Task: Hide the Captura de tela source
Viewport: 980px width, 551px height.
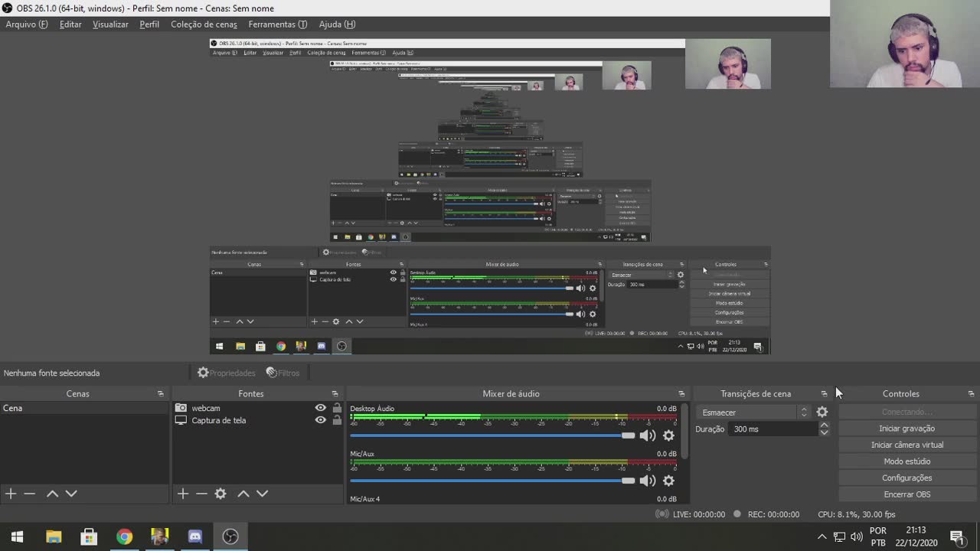Action: [x=320, y=420]
